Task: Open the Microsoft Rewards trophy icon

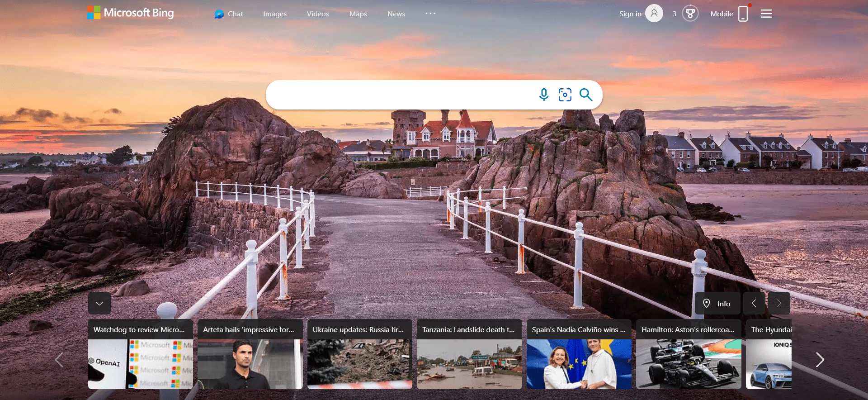Action: 690,14
